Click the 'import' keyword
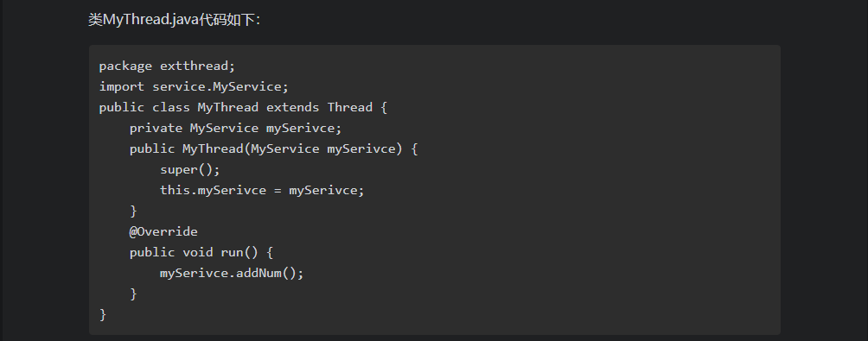868x341 pixels. (x=122, y=87)
